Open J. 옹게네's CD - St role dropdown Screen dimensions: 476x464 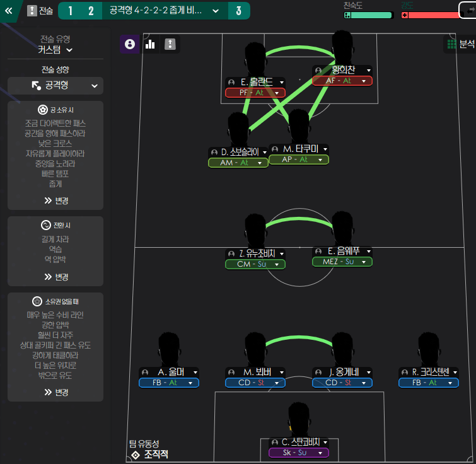click(x=342, y=383)
